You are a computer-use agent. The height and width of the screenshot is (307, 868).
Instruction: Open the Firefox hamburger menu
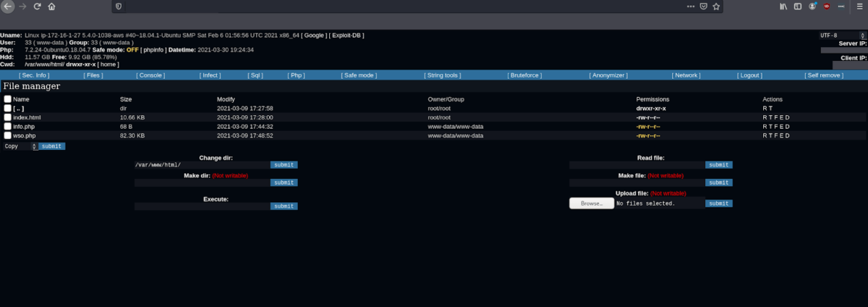click(x=859, y=7)
